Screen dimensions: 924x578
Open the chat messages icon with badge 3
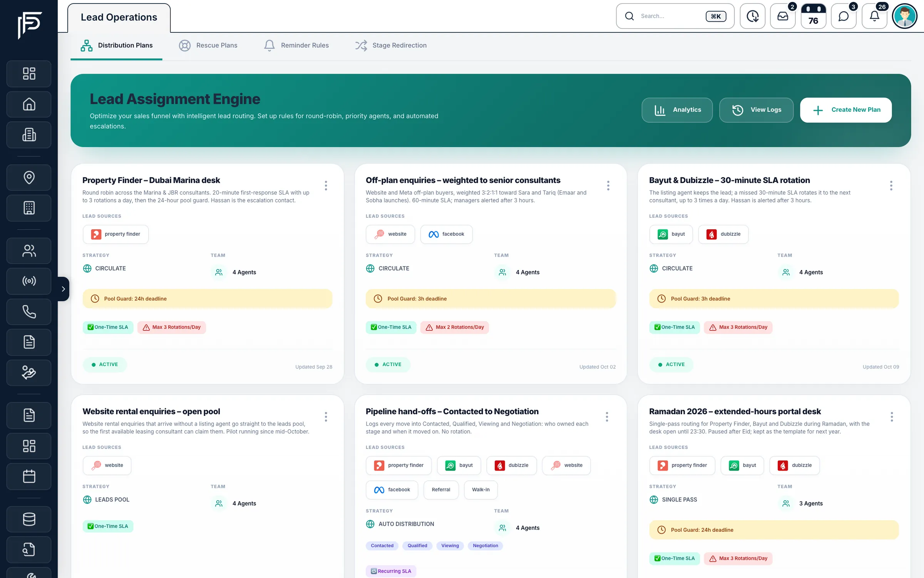coord(844,16)
